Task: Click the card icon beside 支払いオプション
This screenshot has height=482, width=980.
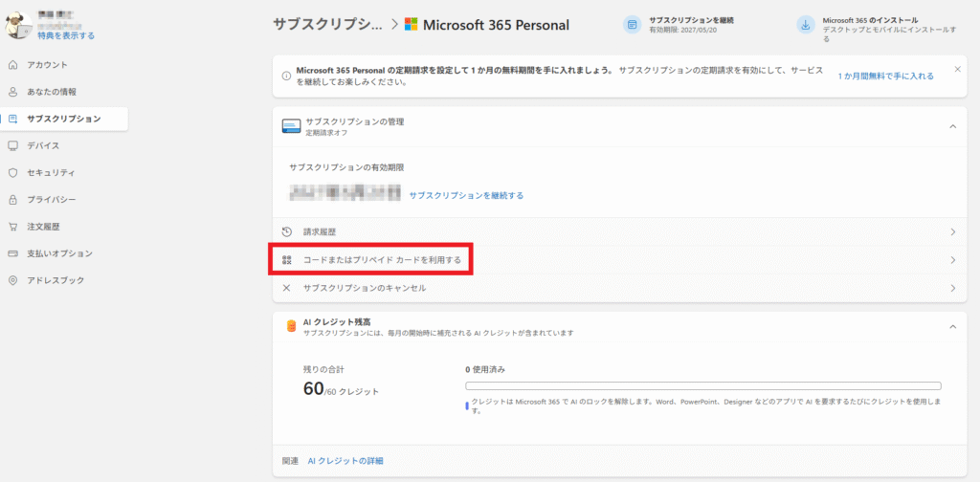Action: point(13,253)
